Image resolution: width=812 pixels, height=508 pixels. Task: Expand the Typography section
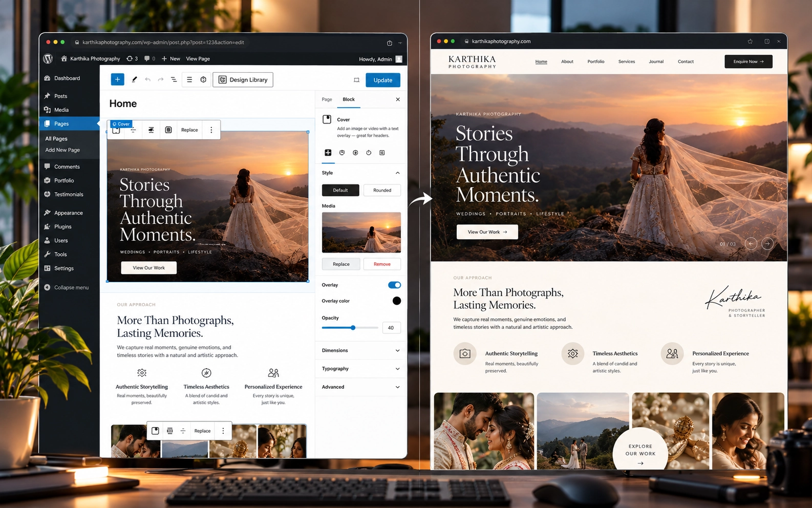coord(361,369)
